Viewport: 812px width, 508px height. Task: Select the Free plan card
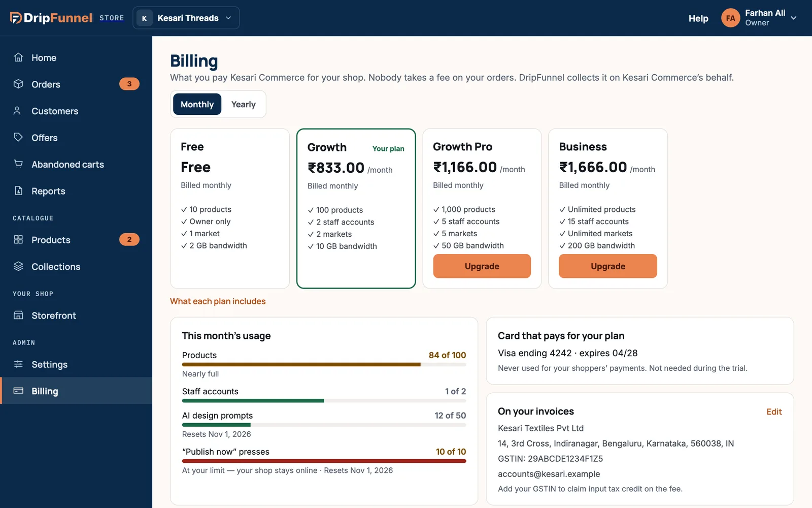pos(230,208)
